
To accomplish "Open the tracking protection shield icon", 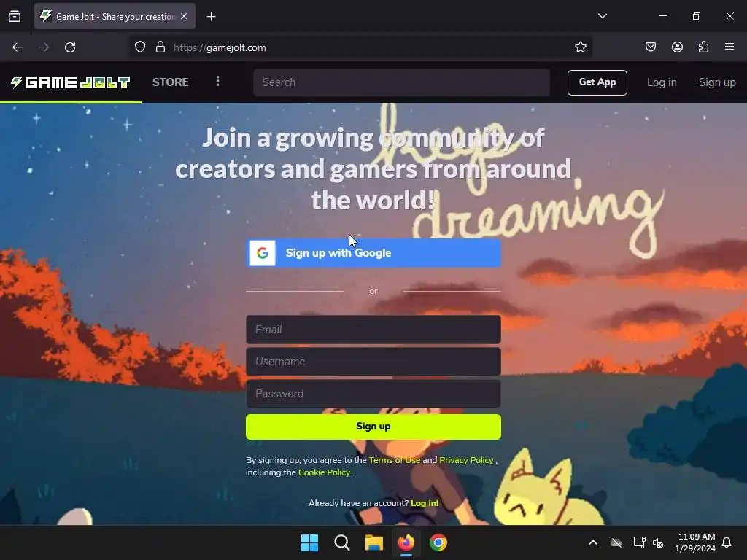I will [139, 47].
